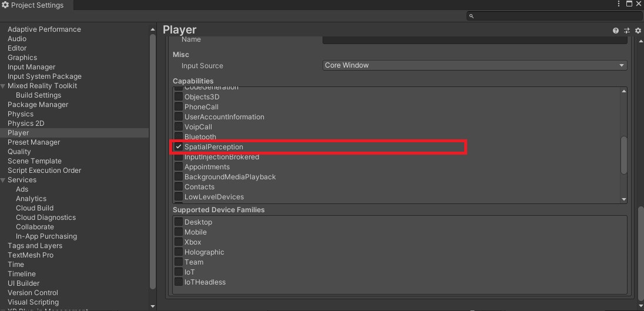Viewport: 644px width, 311px height.
Task: Click down arrow of Capabilities list scrollbar
Action: (x=624, y=199)
